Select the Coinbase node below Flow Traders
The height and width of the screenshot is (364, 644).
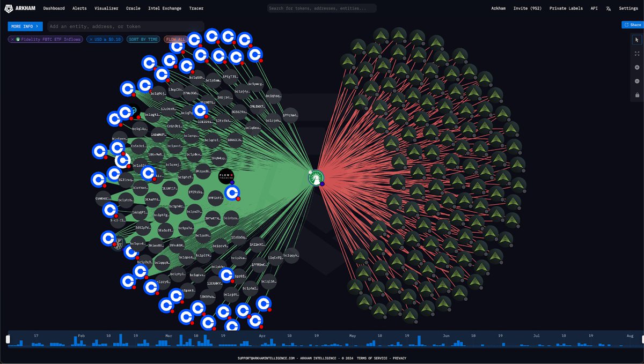point(232,193)
